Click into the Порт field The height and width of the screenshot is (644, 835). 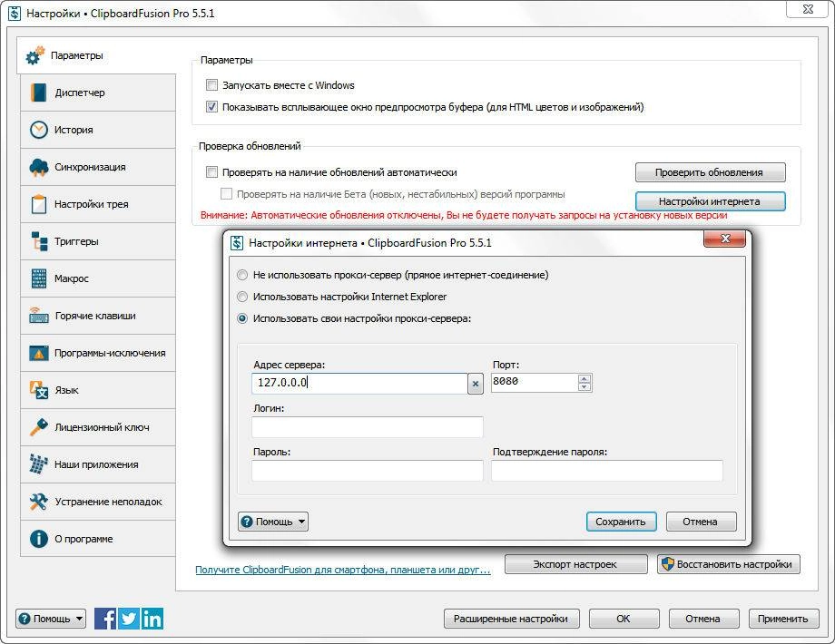pos(534,383)
